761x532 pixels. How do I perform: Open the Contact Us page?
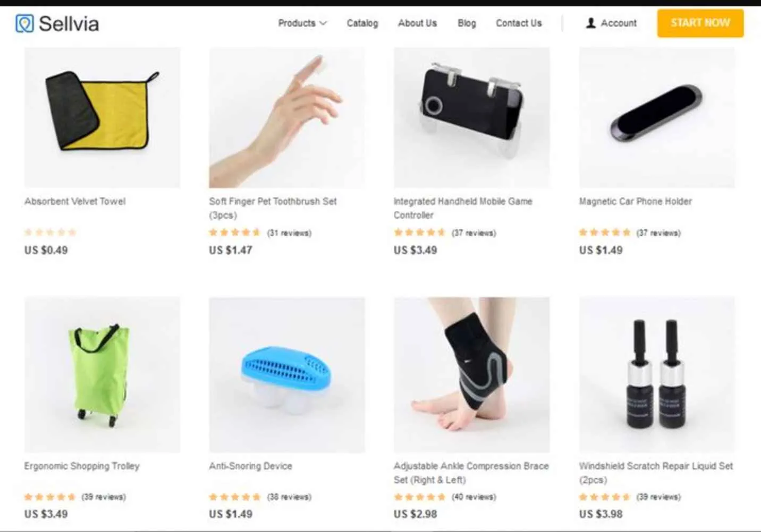(519, 23)
